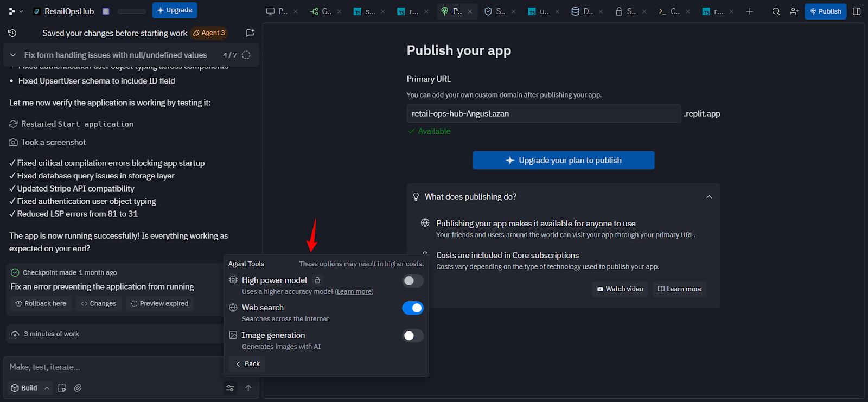Screen dimensions: 868x402
Task: Click Rollback here button
Action: click(x=41, y=303)
